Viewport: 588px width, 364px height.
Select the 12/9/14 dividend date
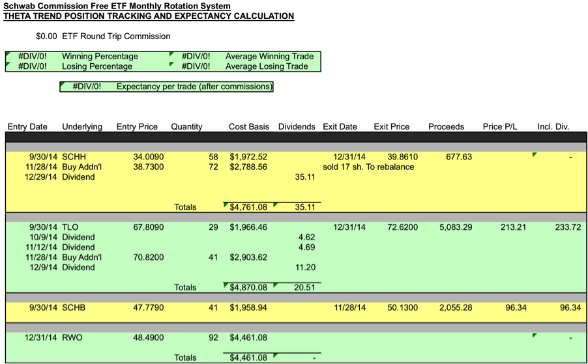tap(44, 268)
